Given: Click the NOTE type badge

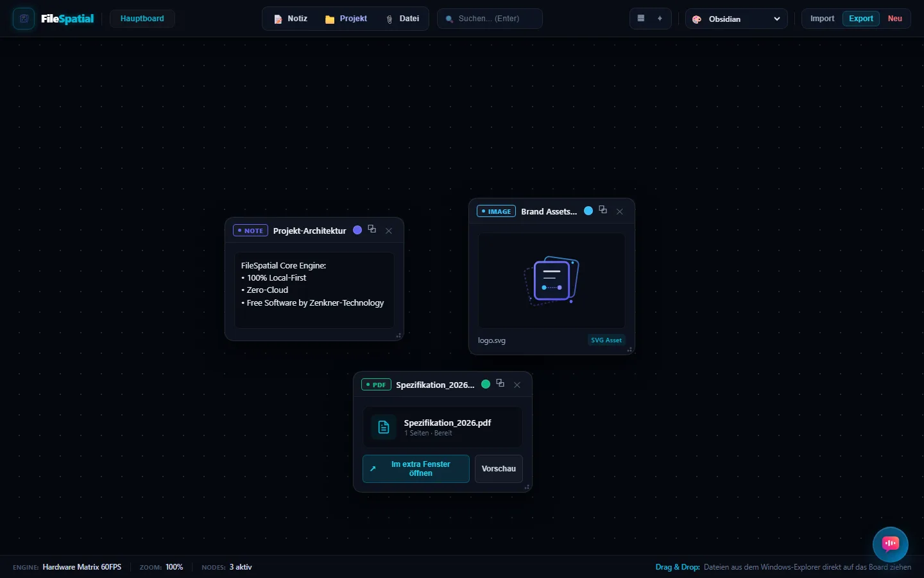Looking at the screenshot, I should pyautogui.click(x=250, y=231).
